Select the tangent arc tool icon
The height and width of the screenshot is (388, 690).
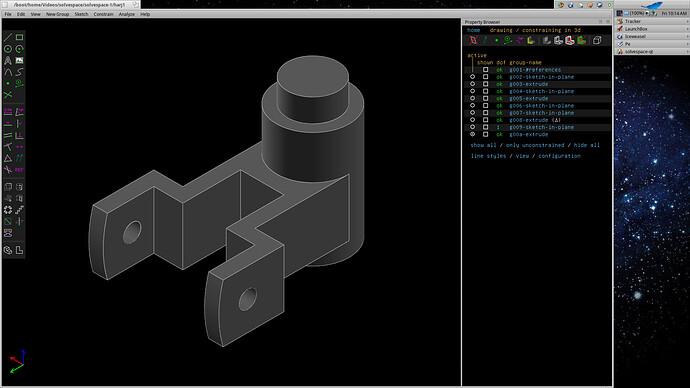pos(8,72)
